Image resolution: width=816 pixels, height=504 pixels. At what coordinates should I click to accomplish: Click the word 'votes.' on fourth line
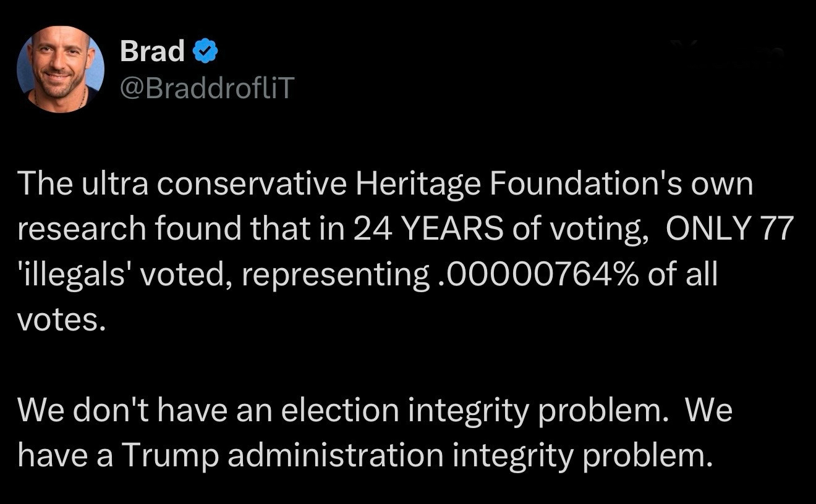coord(58,319)
